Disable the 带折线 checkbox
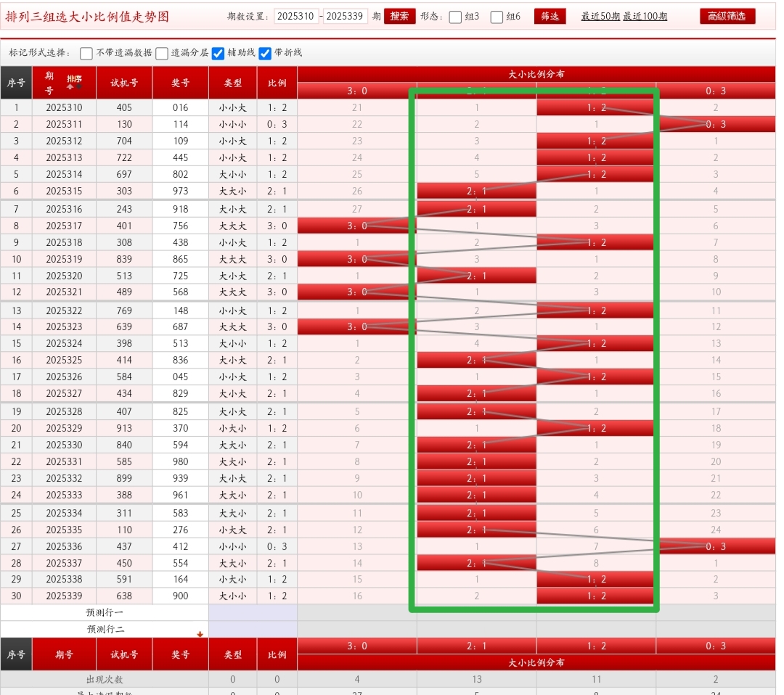Viewport: 784px width, 695px height. 265,53
